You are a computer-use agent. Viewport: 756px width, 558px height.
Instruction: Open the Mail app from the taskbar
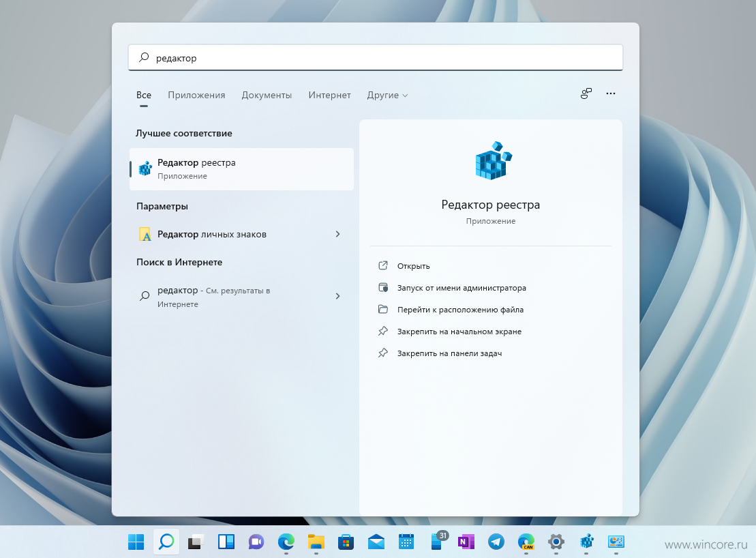pyautogui.click(x=376, y=542)
